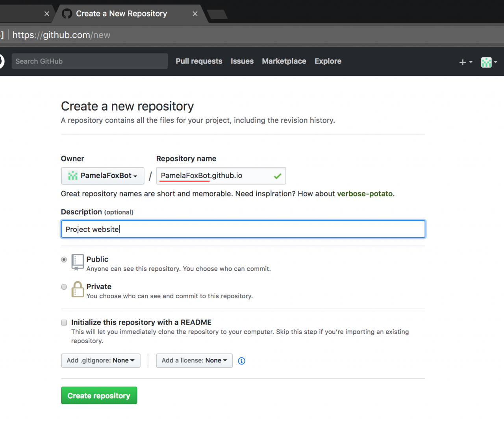Click the green checkmark in repository name
Image resolution: width=504 pixels, height=423 pixels.
click(278, 176)
